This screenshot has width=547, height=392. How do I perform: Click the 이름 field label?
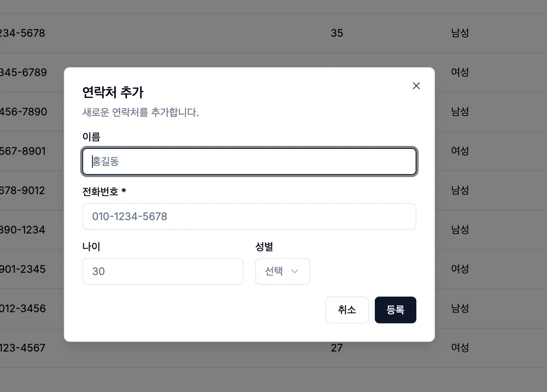(x=91, y=137)
